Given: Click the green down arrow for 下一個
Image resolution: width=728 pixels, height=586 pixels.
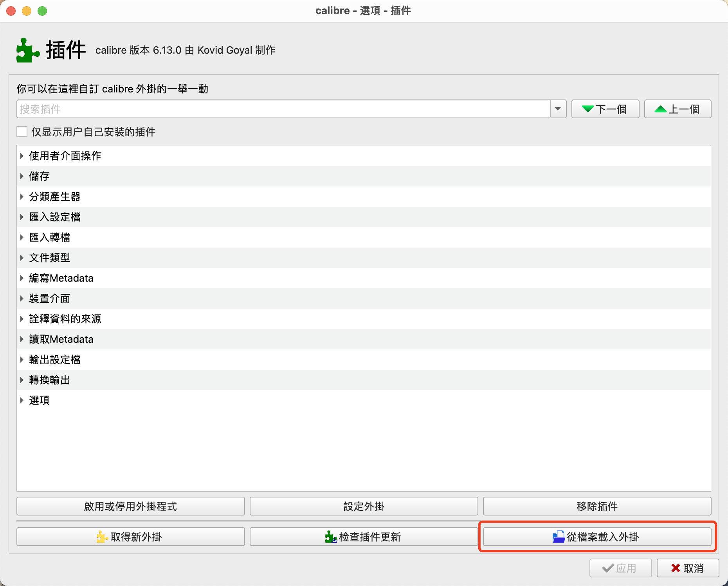Looking at the screenshot, I should point(587,109).
